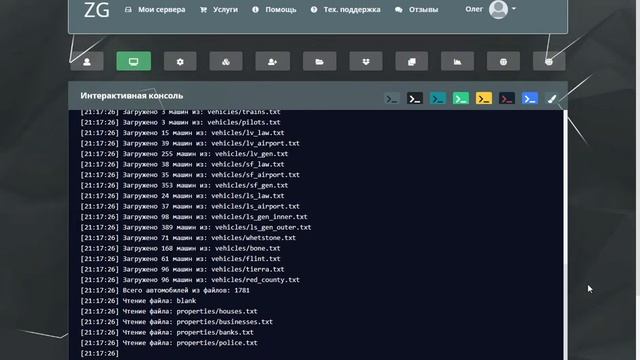Click the 'Всего автомобилей из файлов: 1781' line
Screen dimensions: 640x360
(x=165, y=290)
